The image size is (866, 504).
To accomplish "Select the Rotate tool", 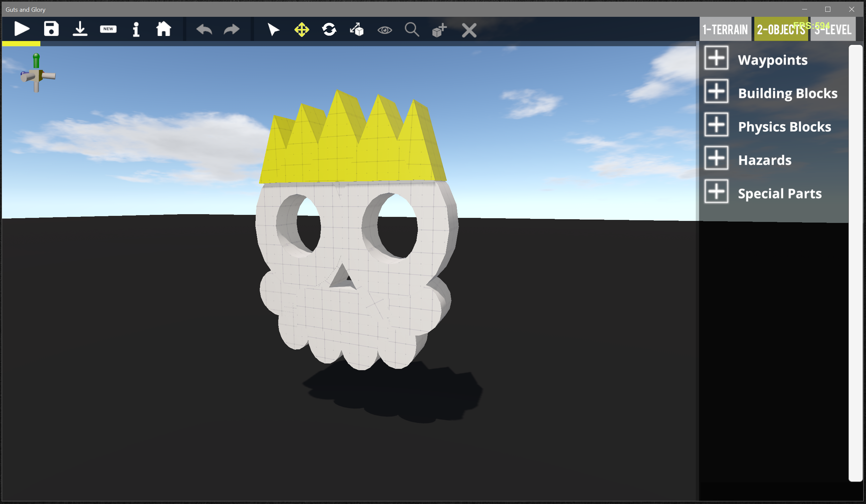I will coord(329,30).
